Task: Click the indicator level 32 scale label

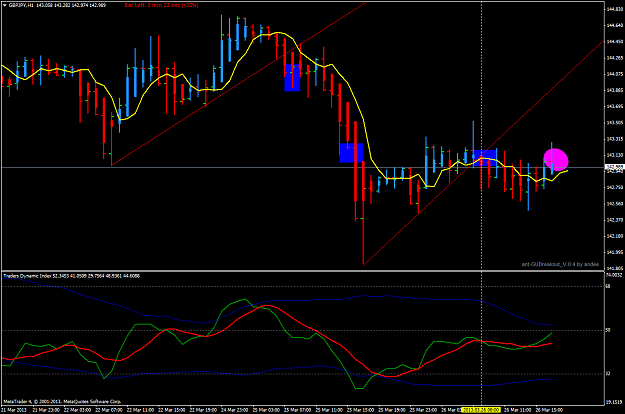Action: 608,374
